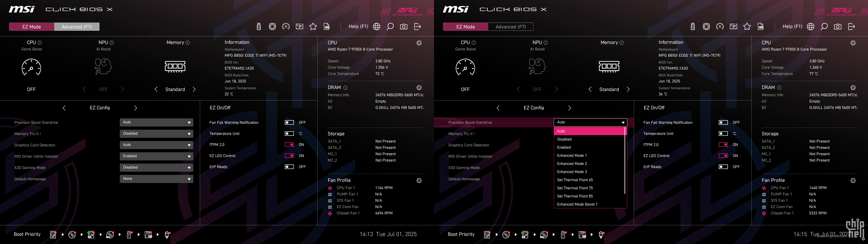Disable EZ LED Control switch, right screen
Image resolution: width=868 pixels, height=244 pixels.
[723, 156]
